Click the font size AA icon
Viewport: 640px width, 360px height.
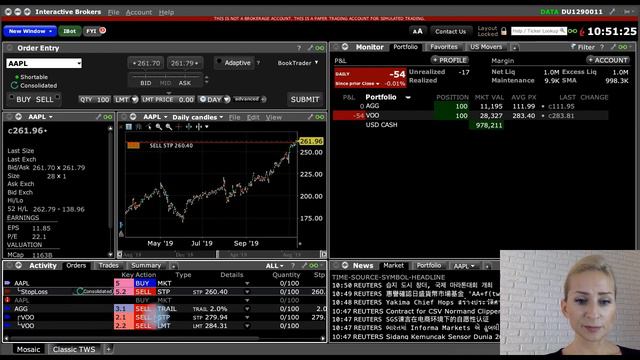click(x=417, y=31)
